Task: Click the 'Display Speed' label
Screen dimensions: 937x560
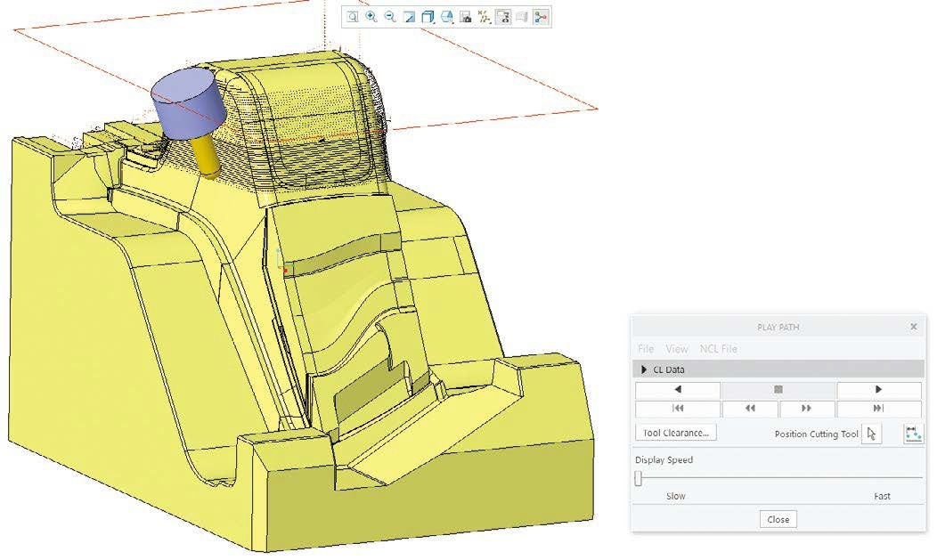Action: point(664,459)
